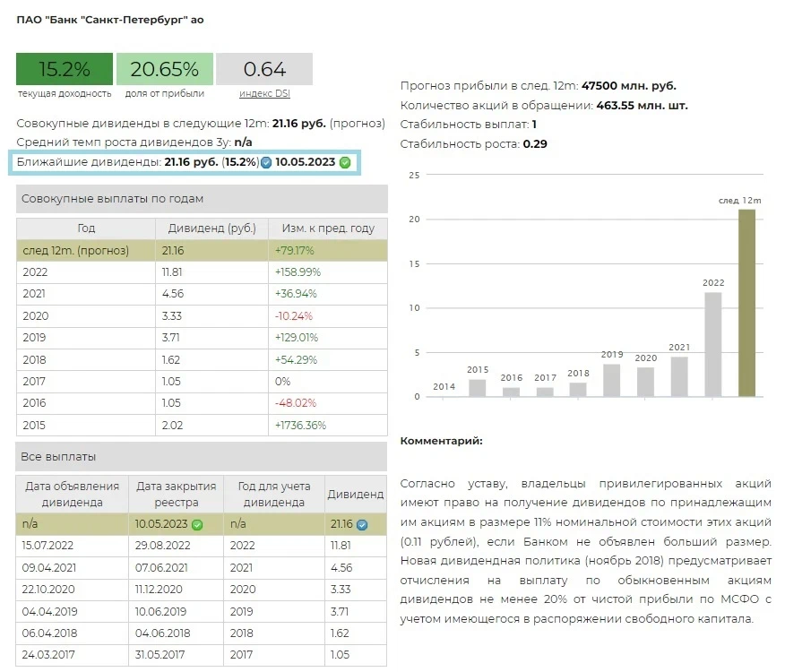The image size is (785, 672).
Task: Open the индекс DSI link
Action: 264,93
